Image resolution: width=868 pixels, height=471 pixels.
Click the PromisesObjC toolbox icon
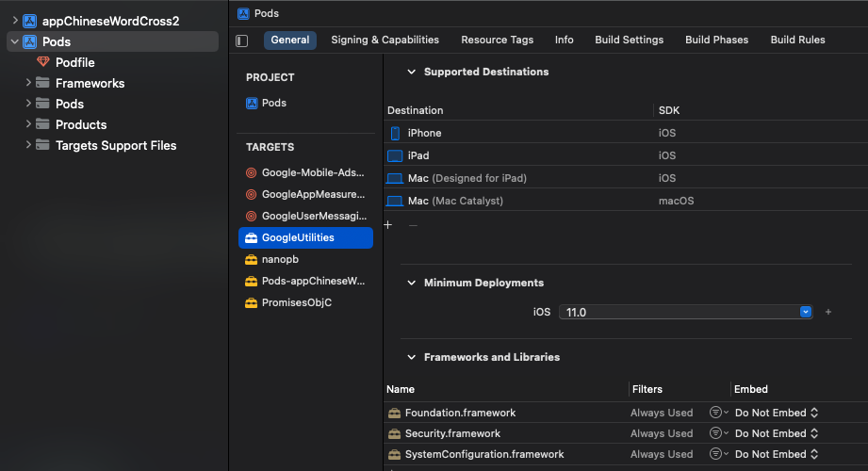click(x=252, y=302)
